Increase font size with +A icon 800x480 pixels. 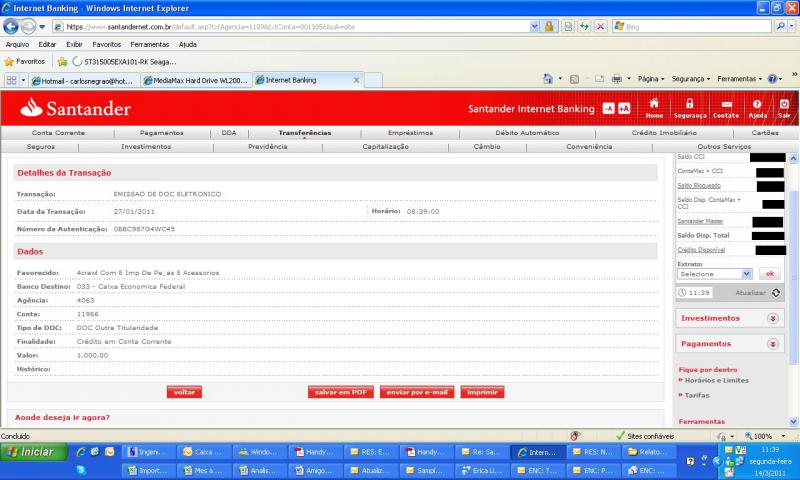(624, 108)
